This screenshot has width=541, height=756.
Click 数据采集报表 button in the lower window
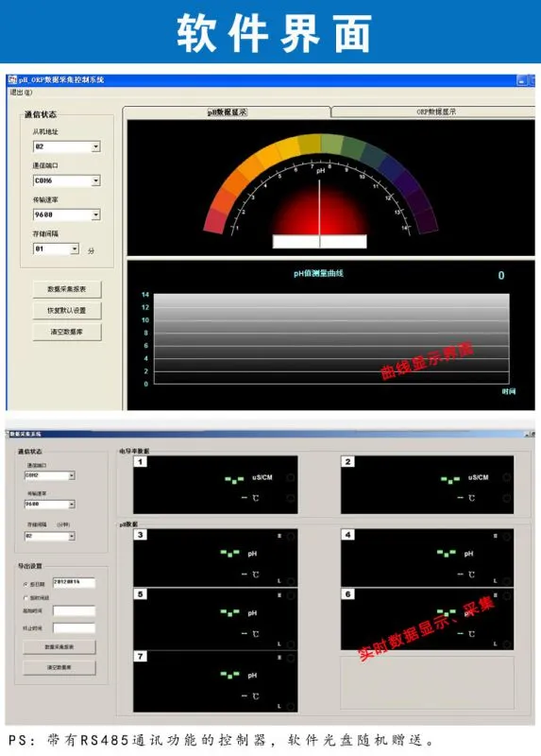coord(59,647)
